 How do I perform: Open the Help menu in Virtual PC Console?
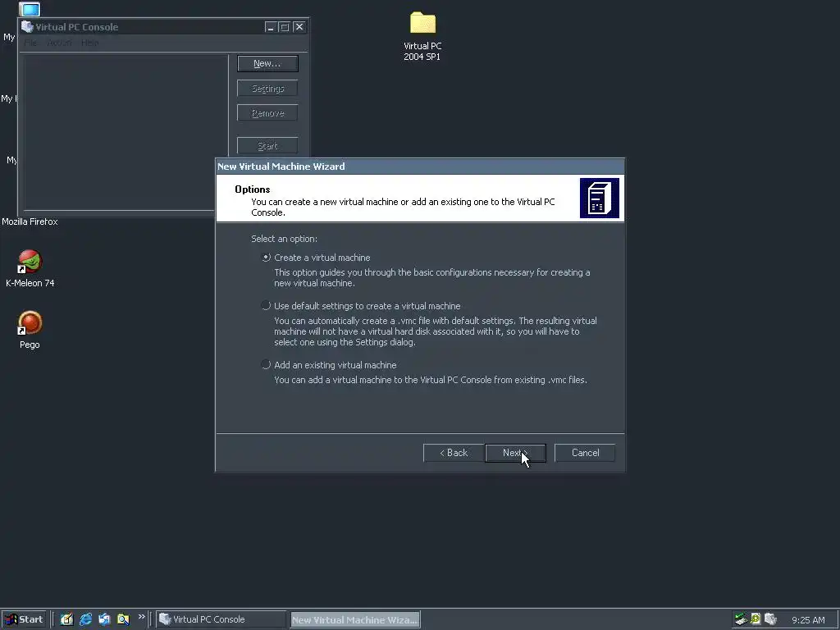[x=89, y=43]
